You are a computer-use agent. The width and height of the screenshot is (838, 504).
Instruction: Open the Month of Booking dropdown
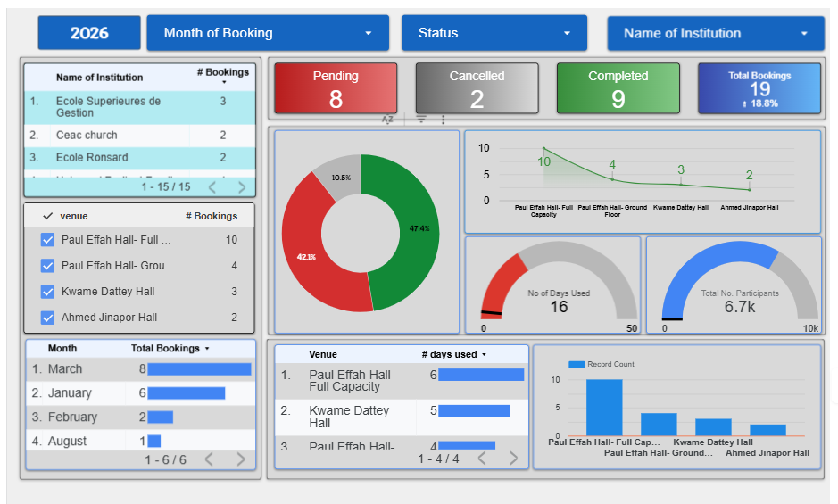[x=268, y=33]
